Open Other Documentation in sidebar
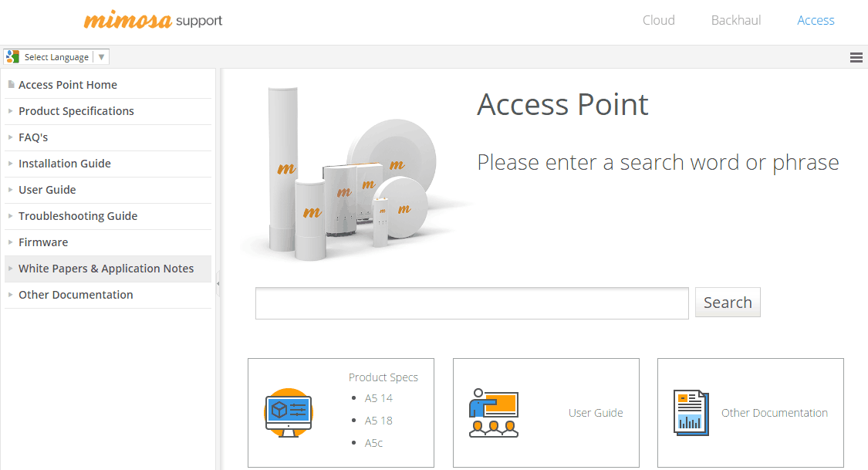Viewport: 868px width, 470px height. point(76,295)
